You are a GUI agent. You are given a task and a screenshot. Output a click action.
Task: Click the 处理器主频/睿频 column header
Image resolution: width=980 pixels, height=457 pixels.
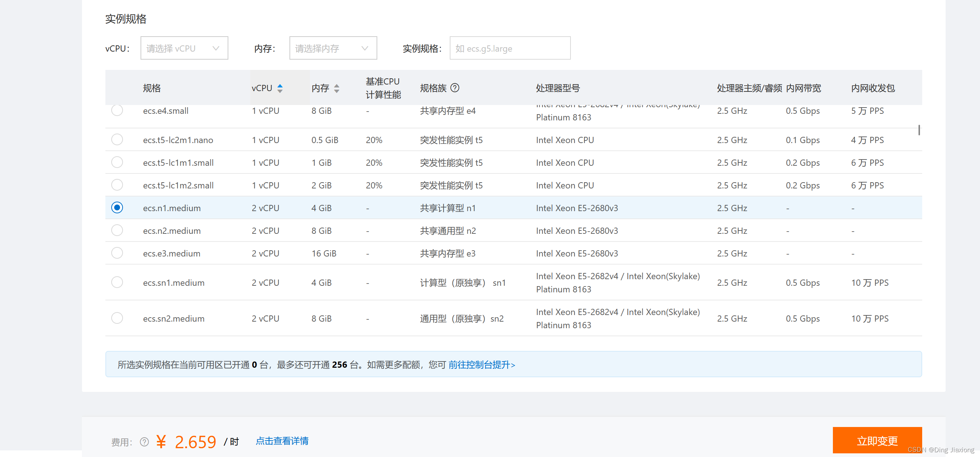(749, 88)
